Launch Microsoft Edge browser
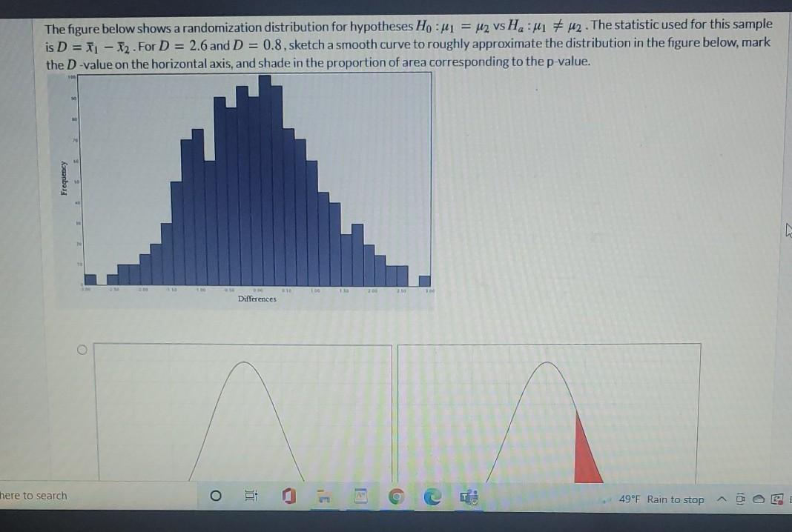 click(x=432, y=496)
